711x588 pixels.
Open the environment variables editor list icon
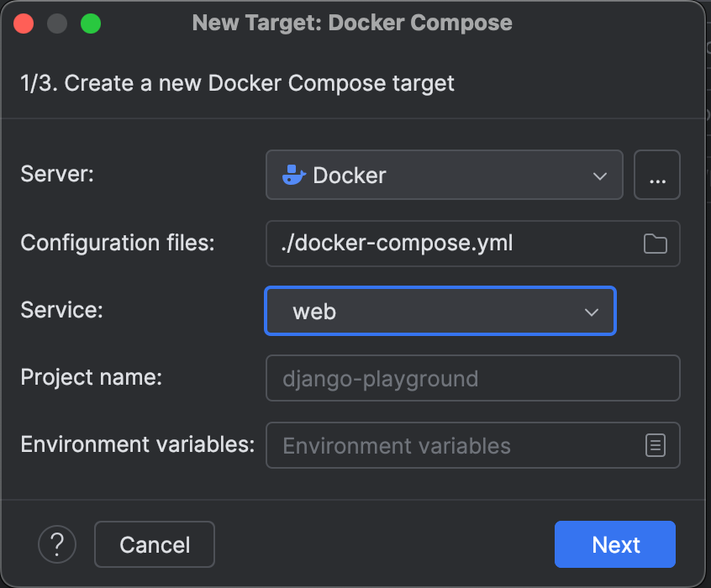[655, 445]
